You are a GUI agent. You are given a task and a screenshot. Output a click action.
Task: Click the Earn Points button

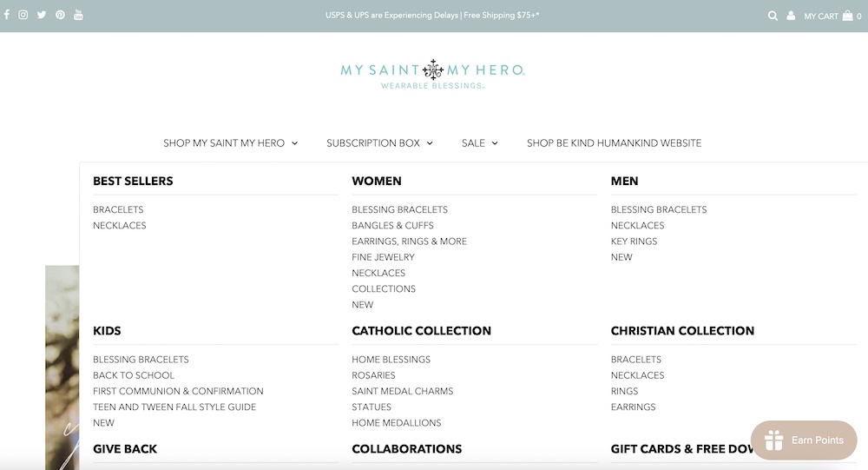coord(804,440)
